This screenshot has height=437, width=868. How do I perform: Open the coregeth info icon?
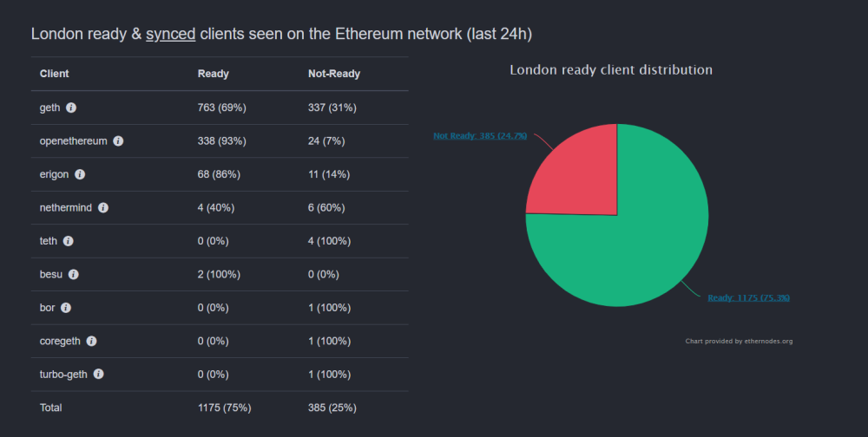(x=92, y=341)
